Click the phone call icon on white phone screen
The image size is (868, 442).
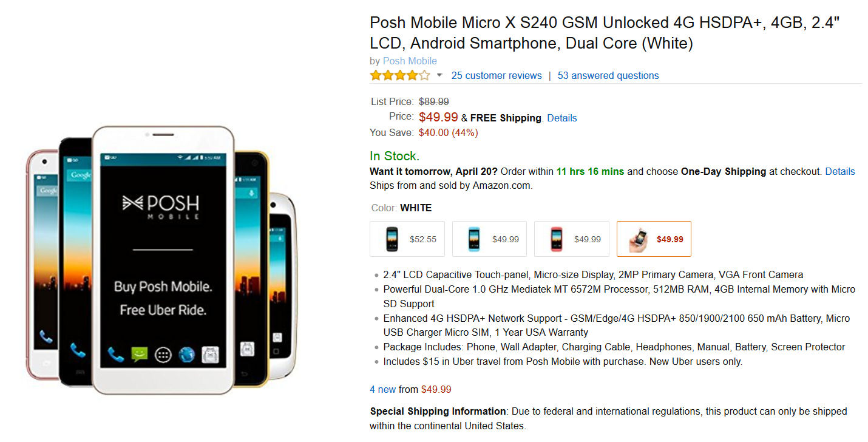tap(115, 354)
